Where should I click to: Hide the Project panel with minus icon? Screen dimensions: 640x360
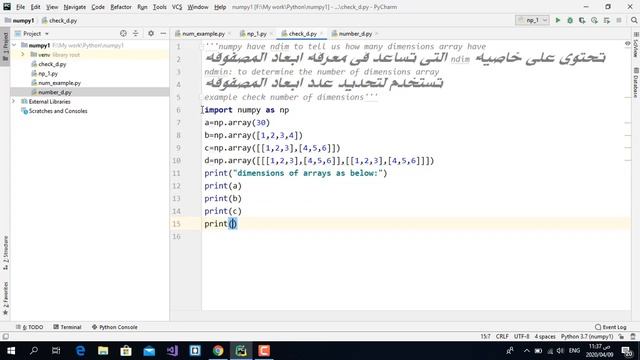(x=163, y=33)
